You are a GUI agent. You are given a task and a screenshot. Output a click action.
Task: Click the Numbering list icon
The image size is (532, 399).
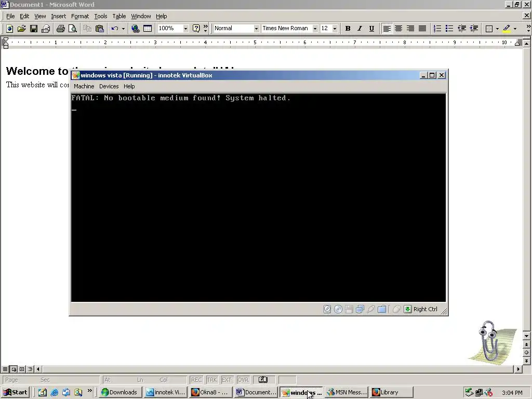coord(437,29)
